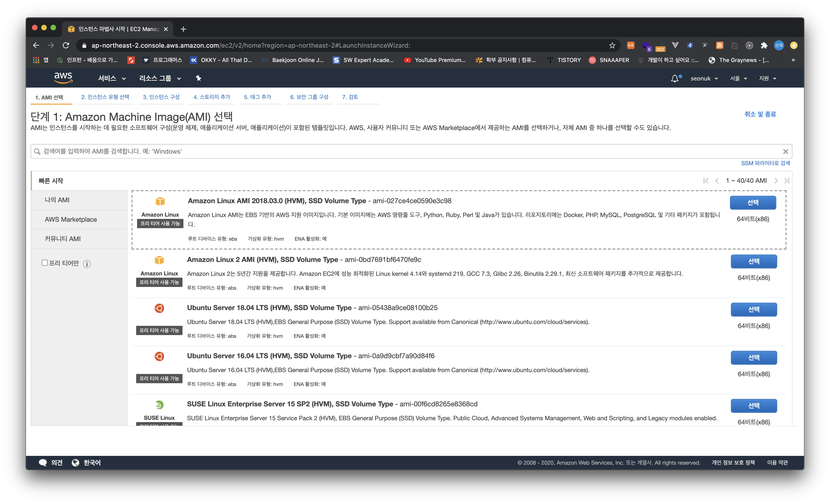Click the 취소 및 종료 link
This screenshot has width=830, height=504.
760,114
